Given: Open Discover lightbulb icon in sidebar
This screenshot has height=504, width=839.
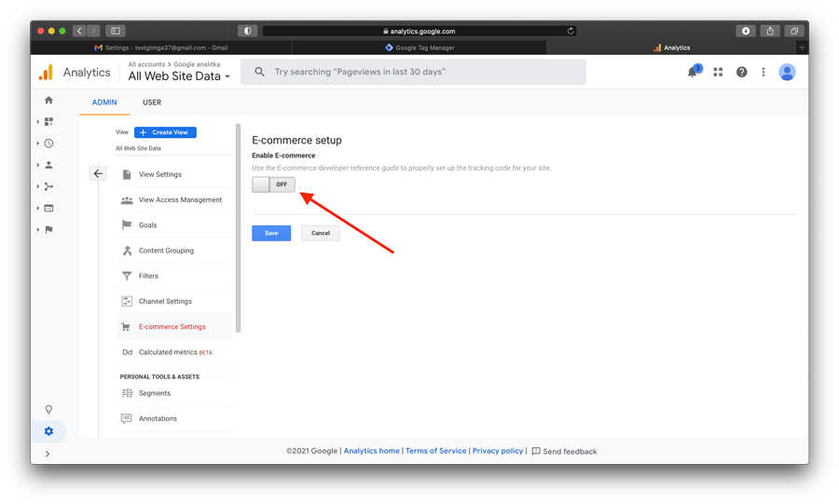Looking at the screenshot, I should pos(48,410).
